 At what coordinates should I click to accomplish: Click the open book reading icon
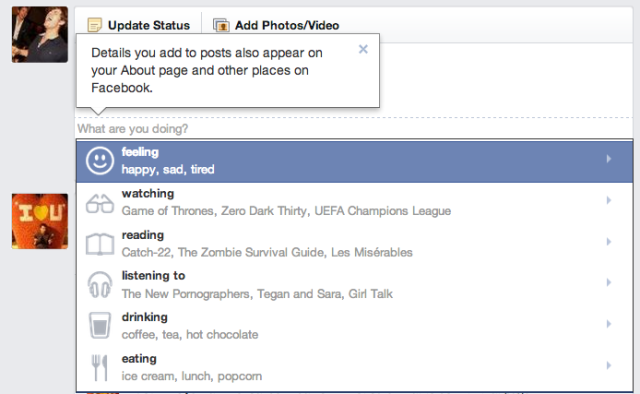point(100,244)
